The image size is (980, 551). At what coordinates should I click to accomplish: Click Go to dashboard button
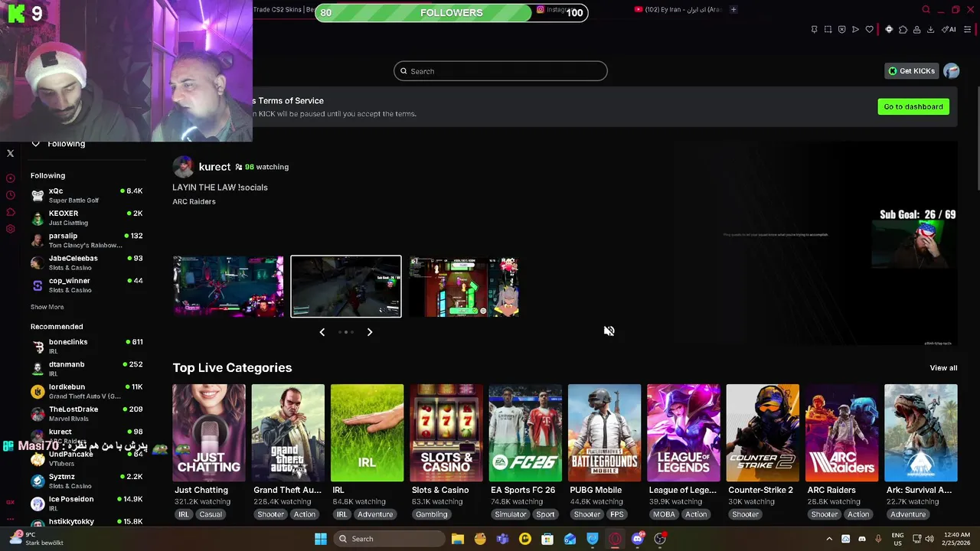[x=913, y=106]
